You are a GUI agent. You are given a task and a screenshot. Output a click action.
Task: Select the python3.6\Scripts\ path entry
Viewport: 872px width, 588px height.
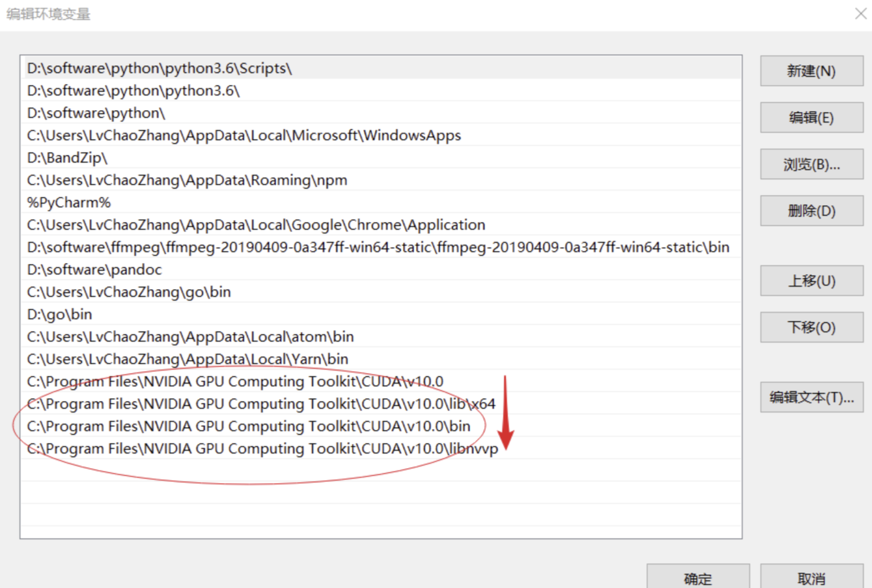[381, 68]
